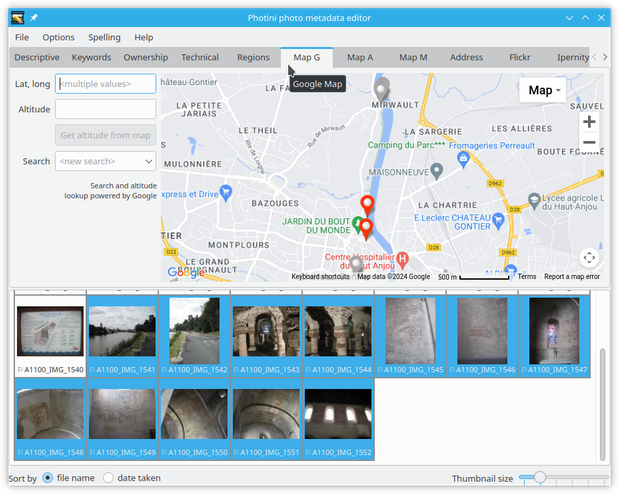
Task: Open Keyboard shortcuts on map
Action: [x=320, y=276]
